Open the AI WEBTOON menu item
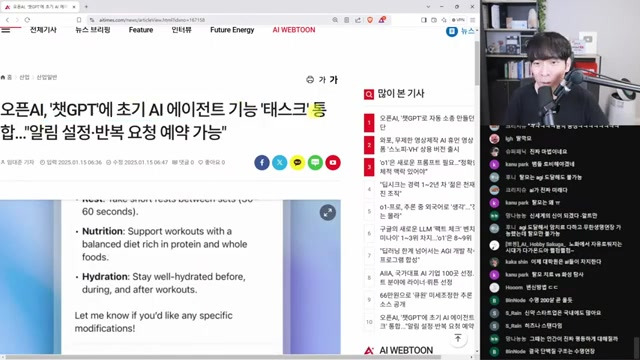 click(294, 30)
